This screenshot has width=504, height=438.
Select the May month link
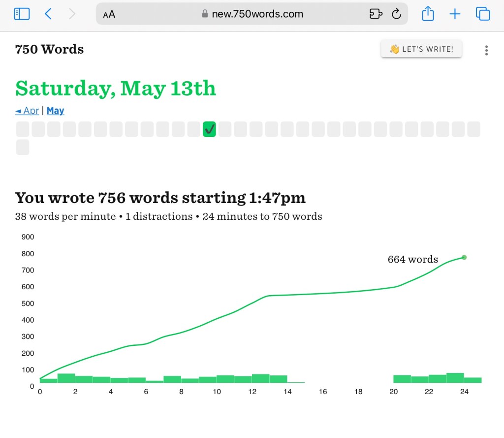tap(56, 111)
